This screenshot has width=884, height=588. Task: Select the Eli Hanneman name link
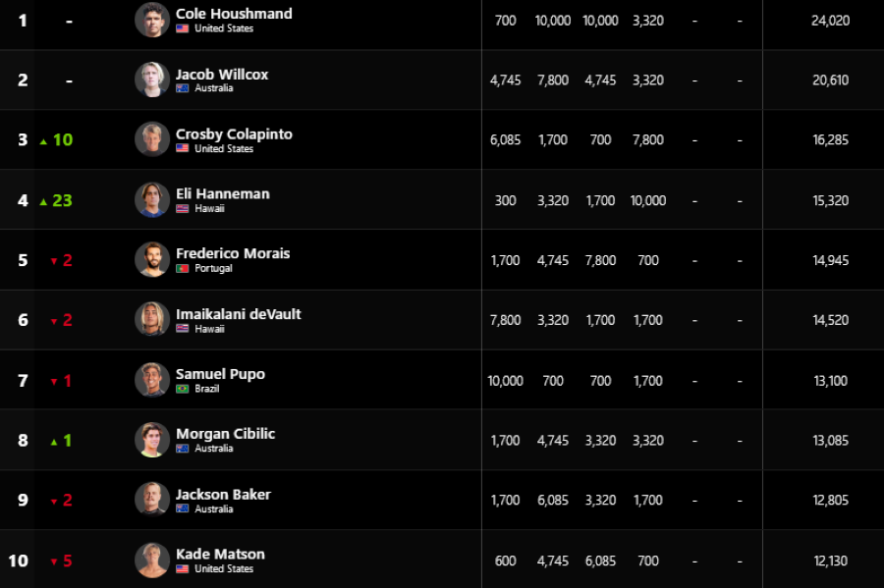click(x=223, y=193)
